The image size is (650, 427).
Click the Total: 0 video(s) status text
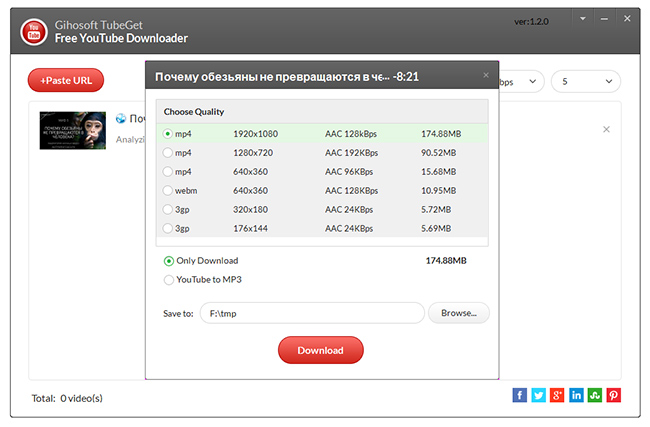point(67,398)
